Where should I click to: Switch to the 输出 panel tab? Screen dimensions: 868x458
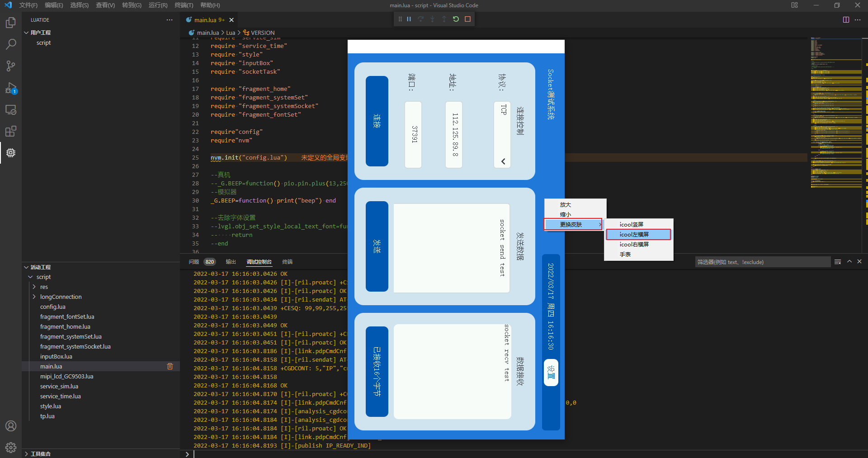coord(231,262)
